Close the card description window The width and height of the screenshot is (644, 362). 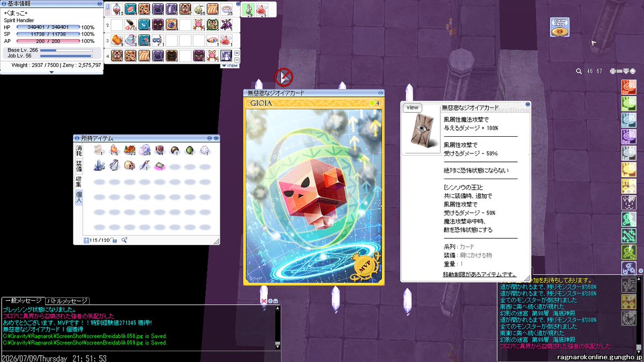(527, 104)
